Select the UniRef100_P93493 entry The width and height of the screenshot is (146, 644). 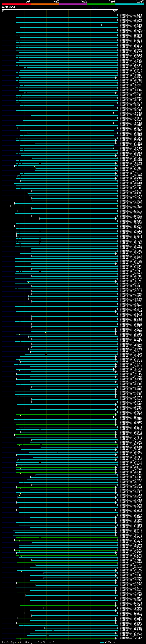(x=131, y=296)
